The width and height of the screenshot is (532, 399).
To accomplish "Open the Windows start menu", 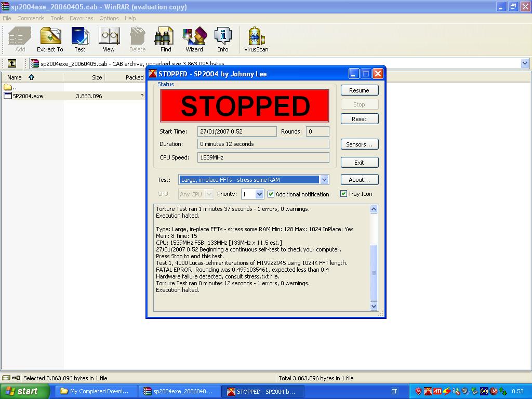I will pyautogui.click(x=24, y=391).
